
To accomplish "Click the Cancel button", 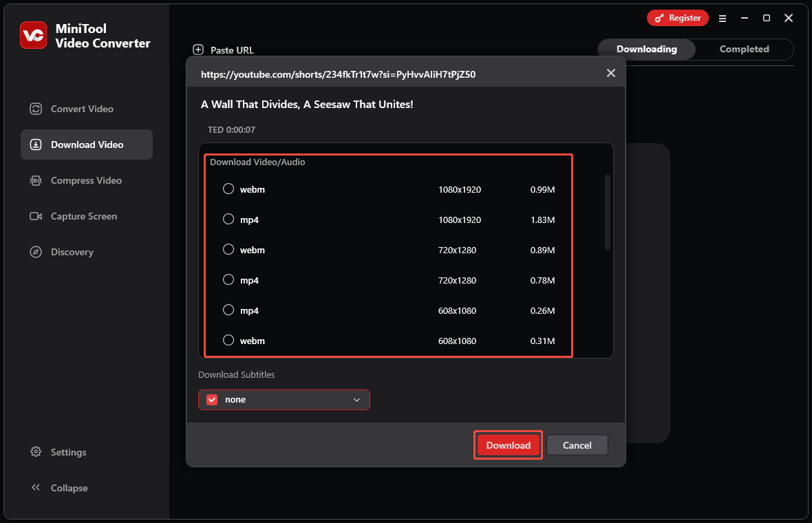I will [577, 445].
